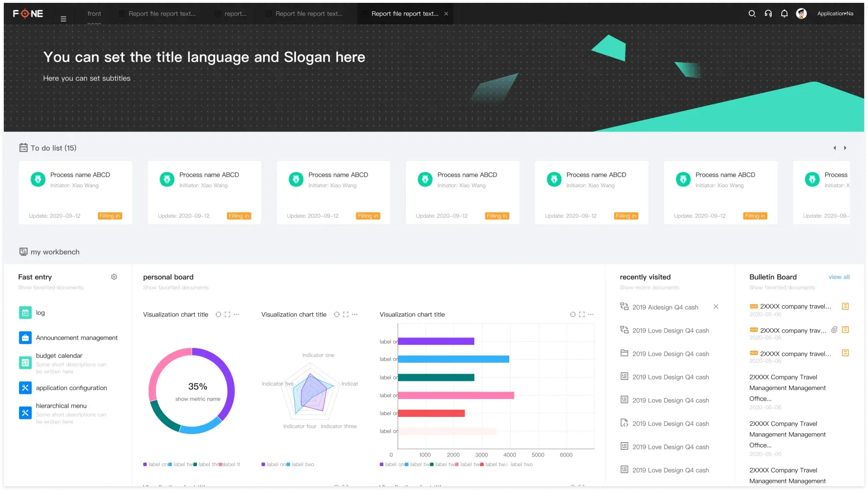Open Announcement management shortcut

click(77, 338)
